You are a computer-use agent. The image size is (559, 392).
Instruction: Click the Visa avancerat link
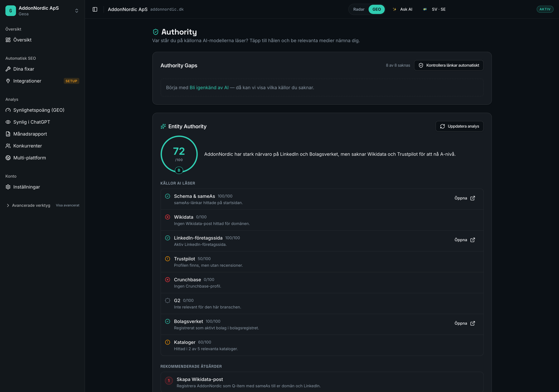pyautogui.click(x=68, y=205)
